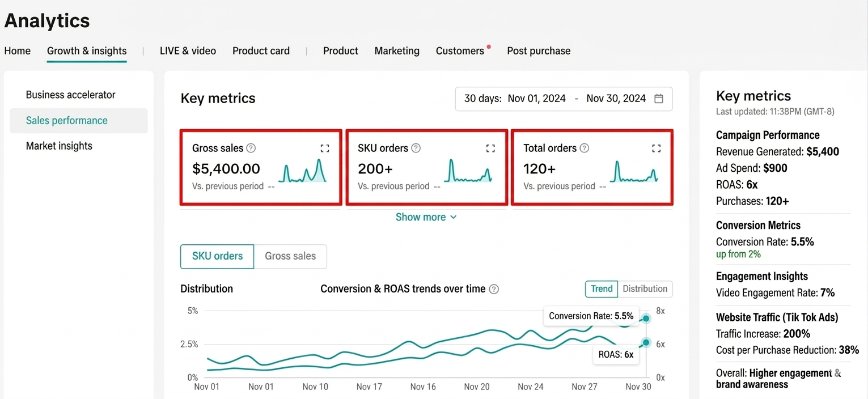Image resolution: width=868 pixels, height=399 pixels.
Task: Open the Customers tab
Action: point(460,51)
